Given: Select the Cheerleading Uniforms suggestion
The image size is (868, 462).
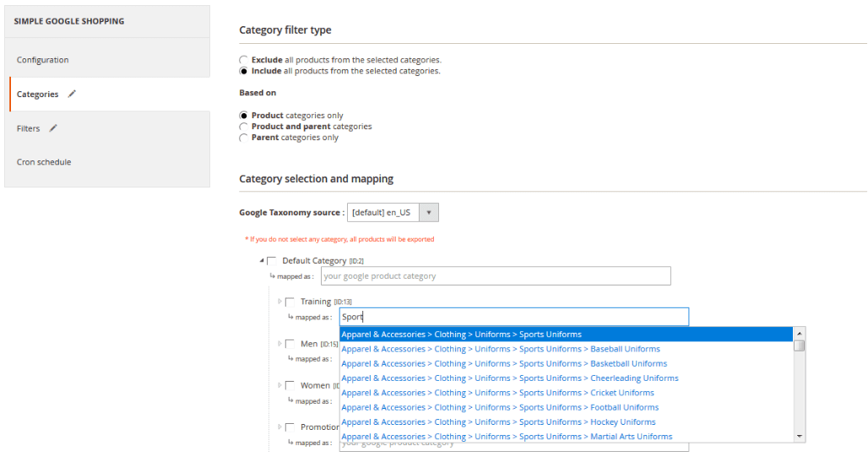Looking at the screenshot, I should click(567, 378).
